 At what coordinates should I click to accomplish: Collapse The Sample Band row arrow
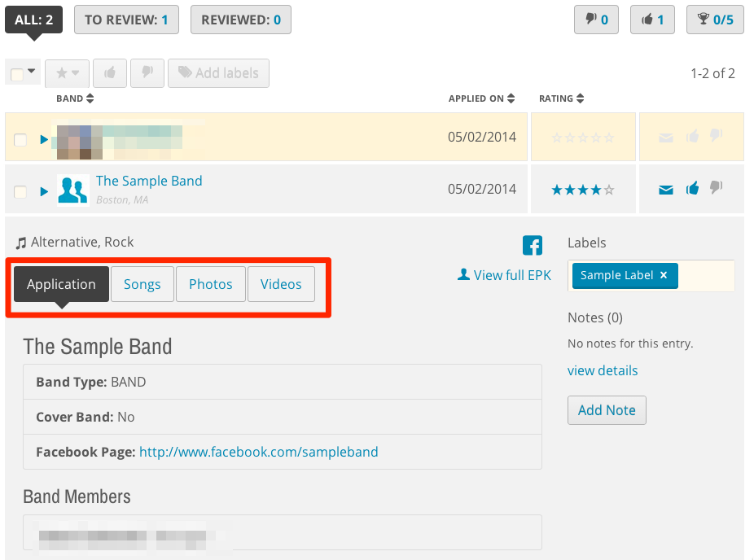(44, 191)
